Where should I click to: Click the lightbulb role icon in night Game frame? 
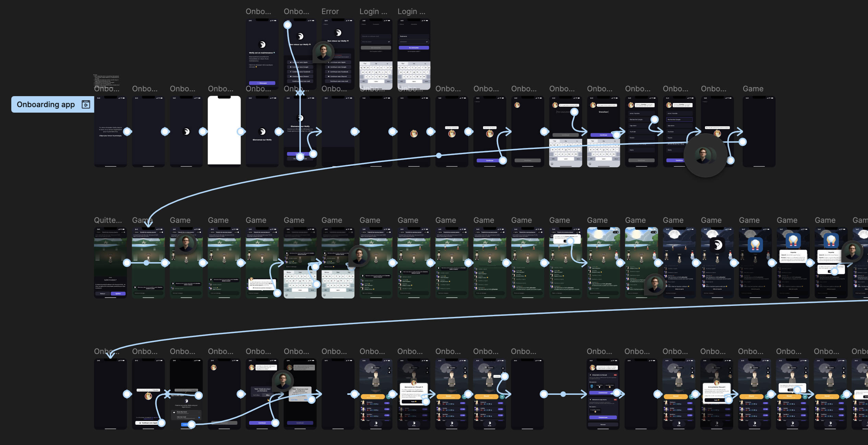coord(755,245)
